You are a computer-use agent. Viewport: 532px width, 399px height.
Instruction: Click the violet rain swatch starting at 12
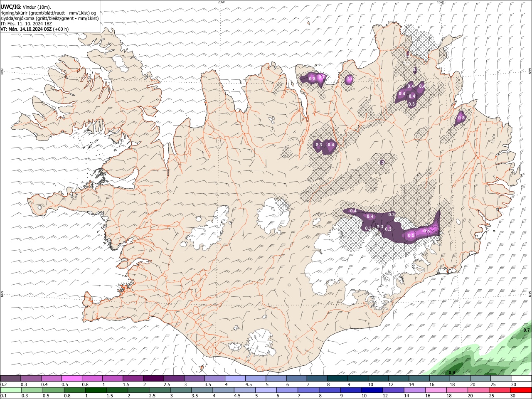[394, 390]
